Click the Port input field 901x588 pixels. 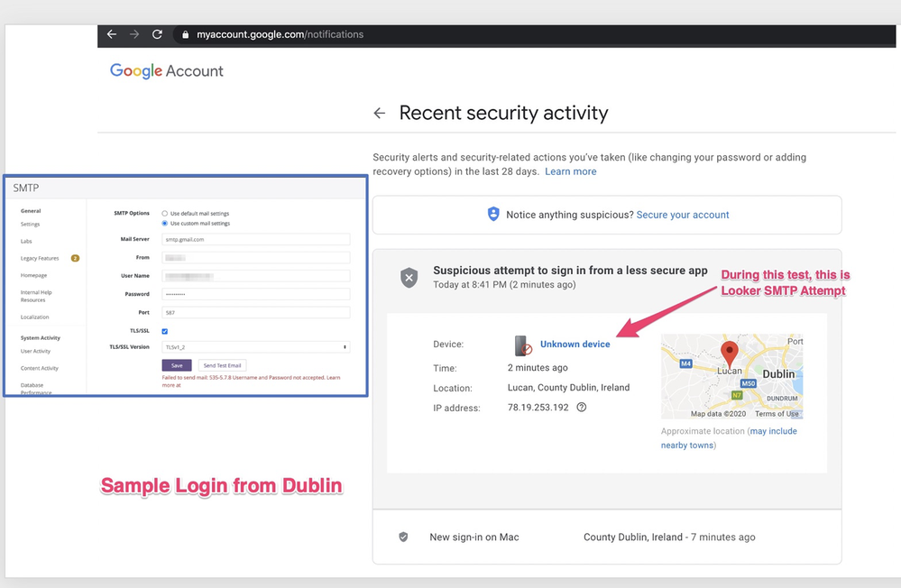coord(256,313)
